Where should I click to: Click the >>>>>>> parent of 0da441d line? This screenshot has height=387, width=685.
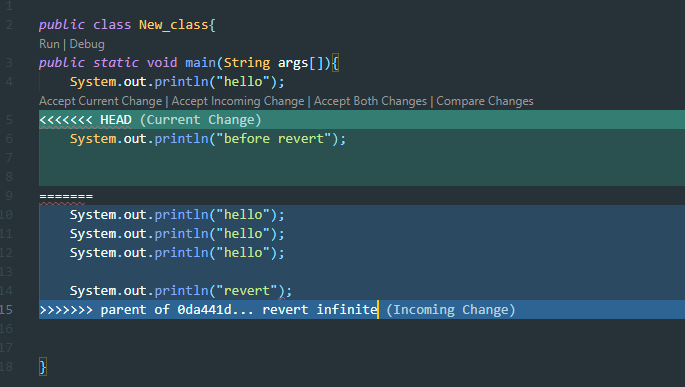208,310
